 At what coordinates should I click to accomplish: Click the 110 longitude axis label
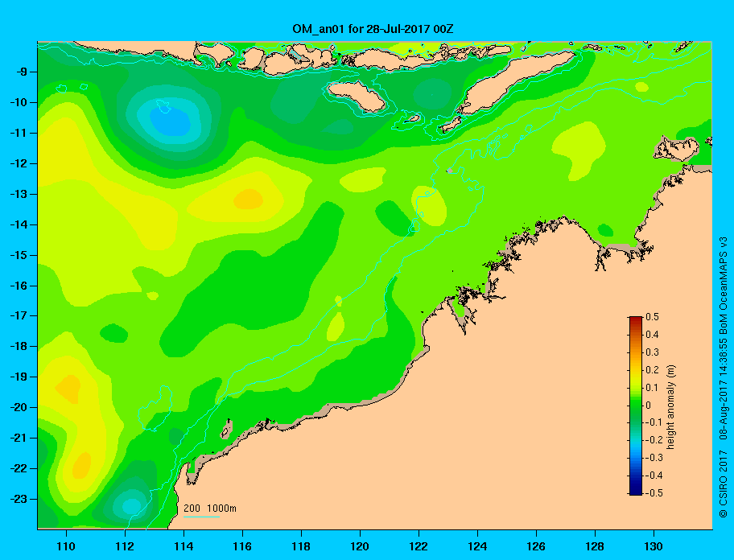[x=66, y=546]
